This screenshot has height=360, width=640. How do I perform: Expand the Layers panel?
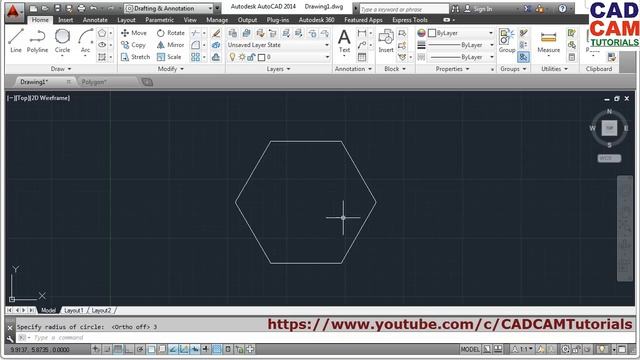click(278, 69)
